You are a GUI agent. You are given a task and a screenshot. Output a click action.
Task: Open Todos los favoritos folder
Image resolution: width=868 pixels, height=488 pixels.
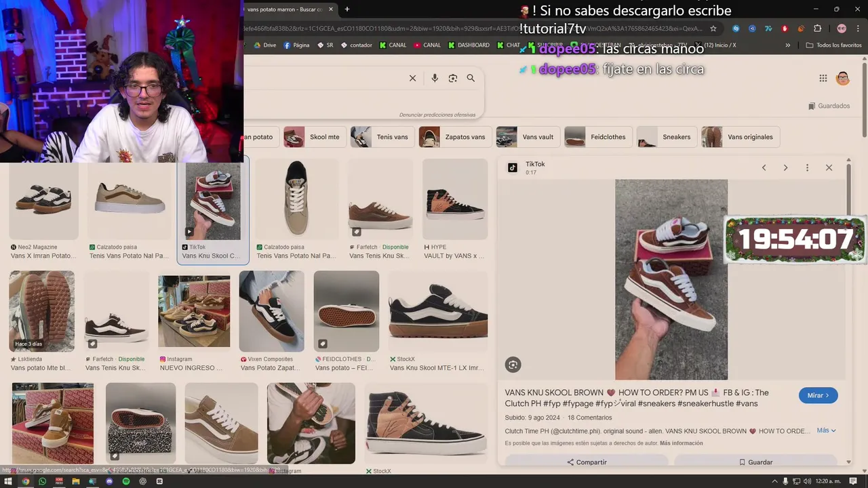[833, 45]
